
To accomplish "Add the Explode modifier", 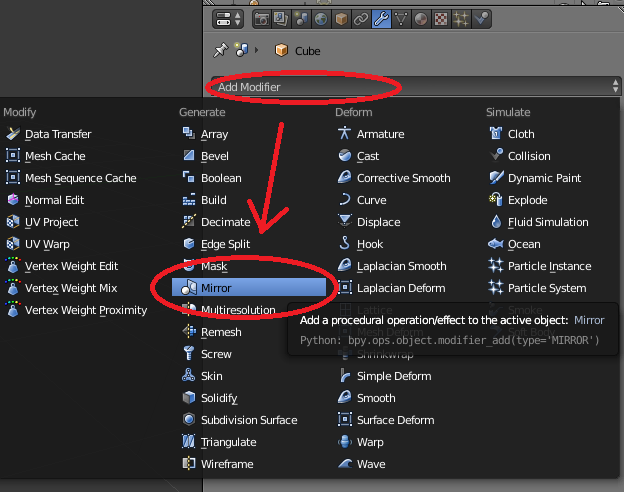I will [x=518, y=200].
